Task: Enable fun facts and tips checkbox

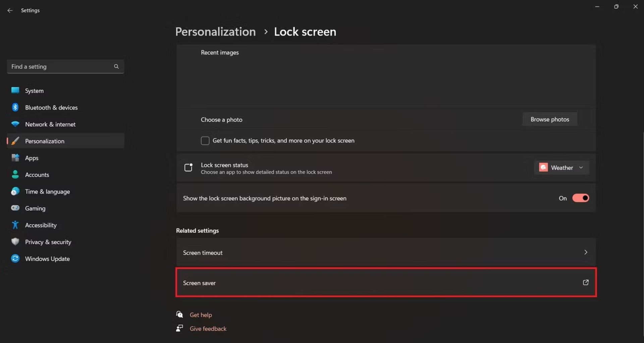Action: [205, 140]
